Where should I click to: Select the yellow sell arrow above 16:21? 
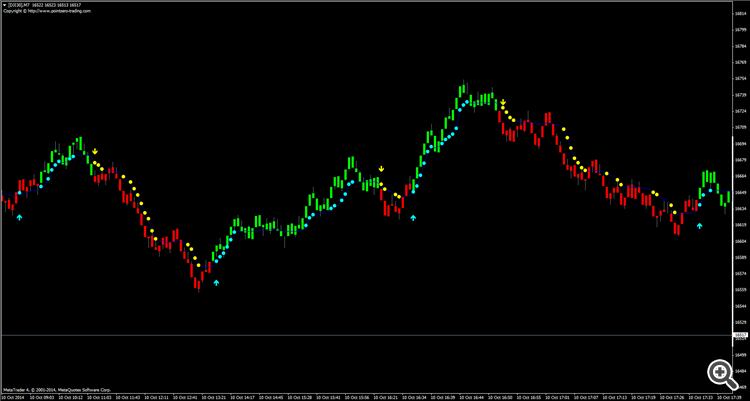(x=381, y=168)
